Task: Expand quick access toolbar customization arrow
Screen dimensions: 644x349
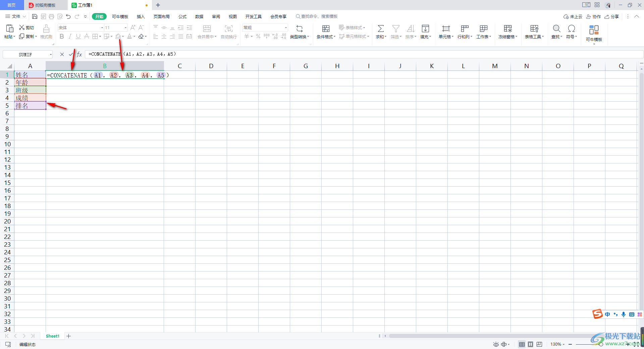Action: 85,16
